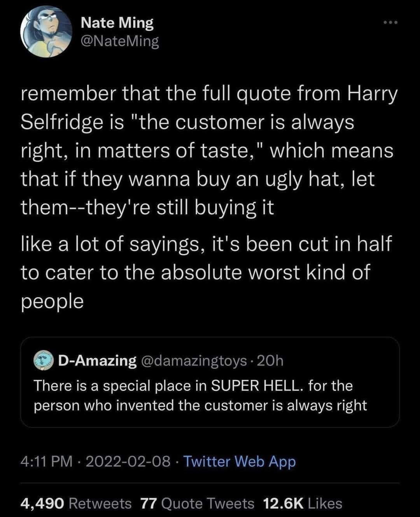Image resolution: width=420 pixels, height=517 pixels.
Task: Click the word 'people' ending the tweet
Action: tap(52, 301)
